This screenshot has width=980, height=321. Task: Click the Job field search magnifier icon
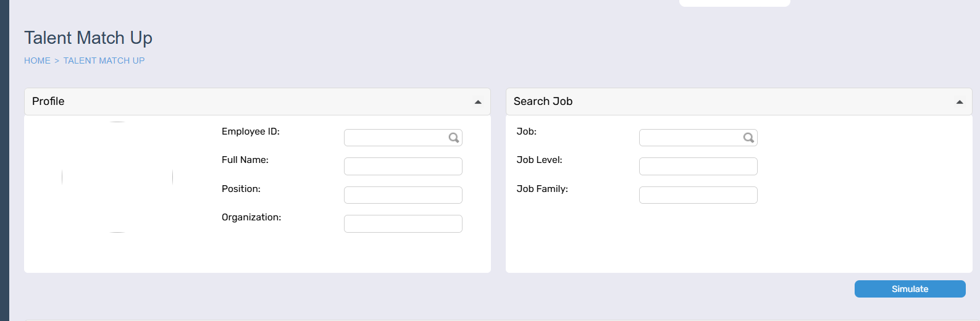click(x=748, y=138)
